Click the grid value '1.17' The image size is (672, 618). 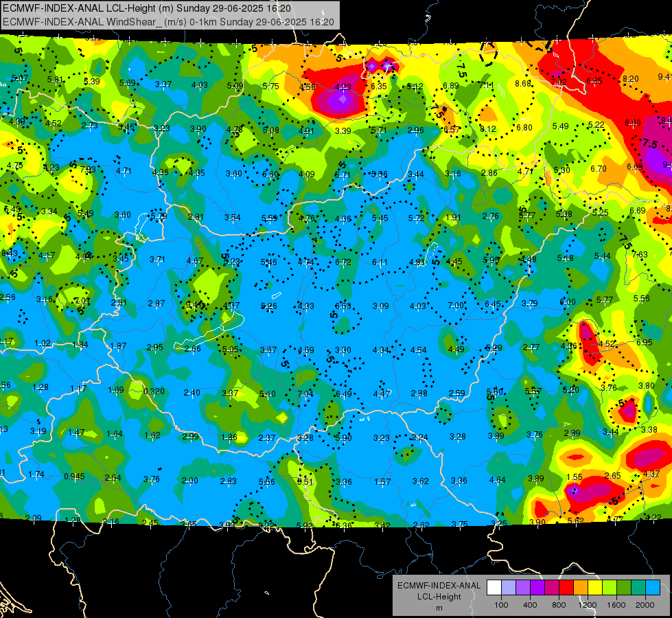[x=78, y=389]
